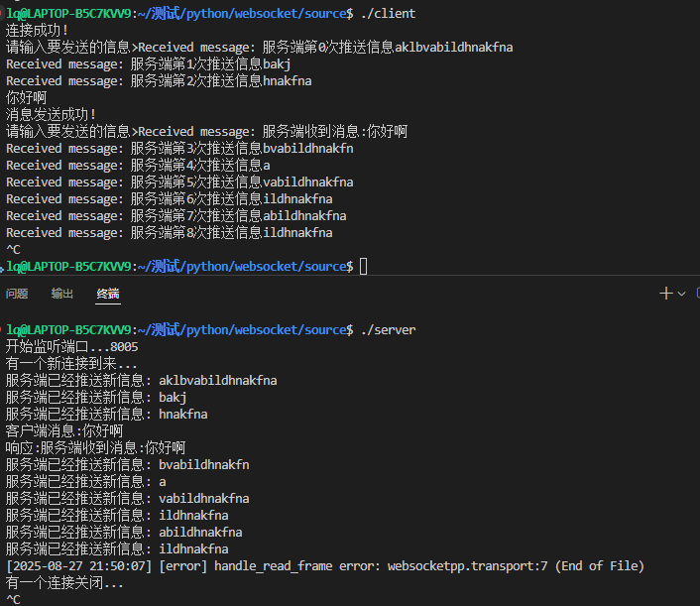This screenshot has height=606, width=700.
Task: Click server line 推送新信息: vabildhnakfna
Action: coord(128,499)
